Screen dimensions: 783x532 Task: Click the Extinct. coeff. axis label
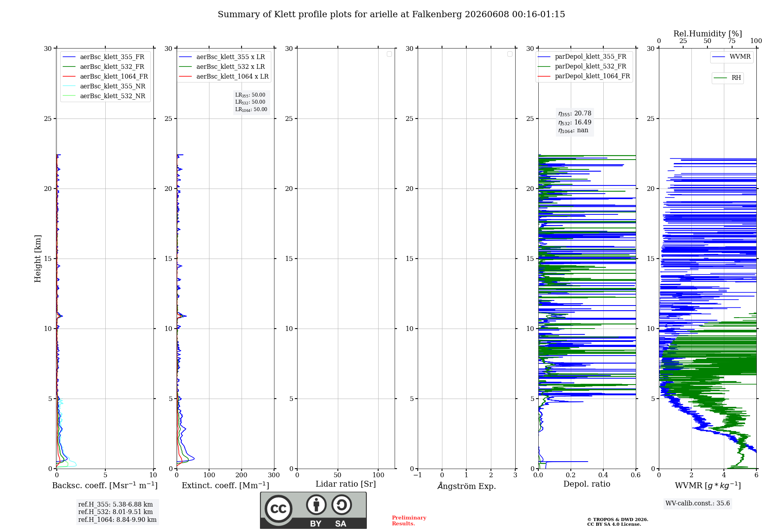(226, 485)
